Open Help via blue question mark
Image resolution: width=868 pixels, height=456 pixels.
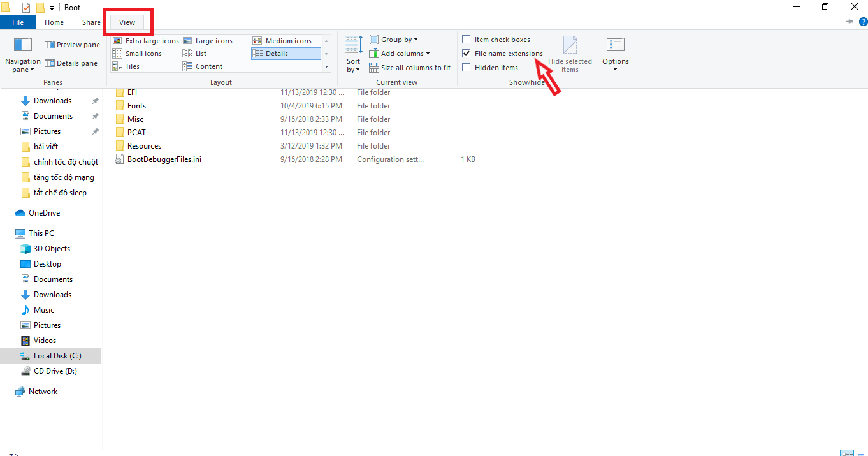pos(863,22)
